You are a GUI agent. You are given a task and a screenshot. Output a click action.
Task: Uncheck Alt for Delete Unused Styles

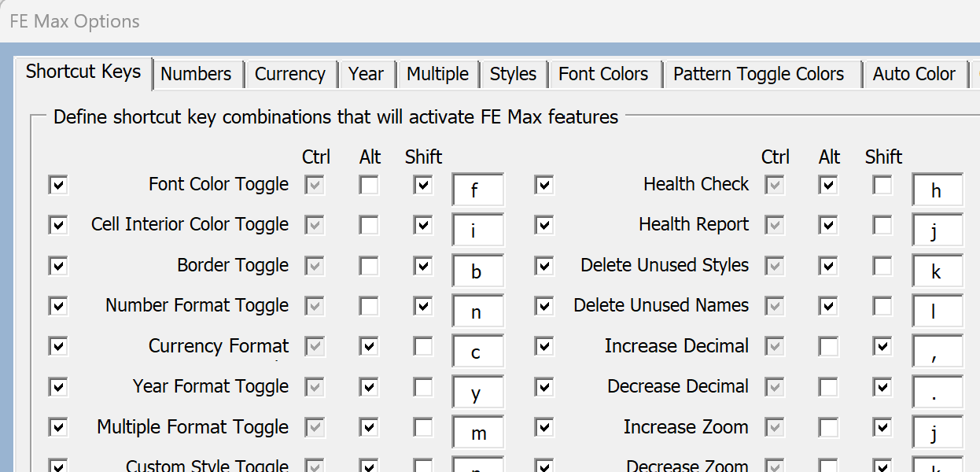click(x=828, y=266)
